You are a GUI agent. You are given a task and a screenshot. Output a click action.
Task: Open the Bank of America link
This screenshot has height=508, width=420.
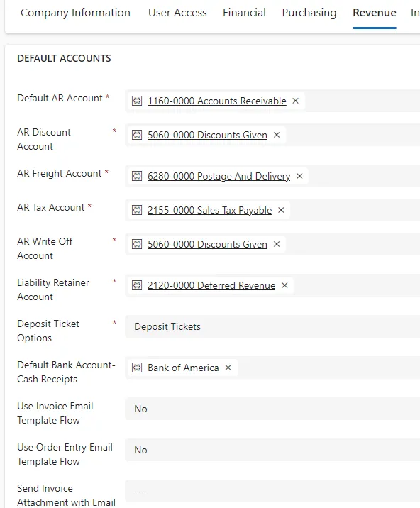183,368
